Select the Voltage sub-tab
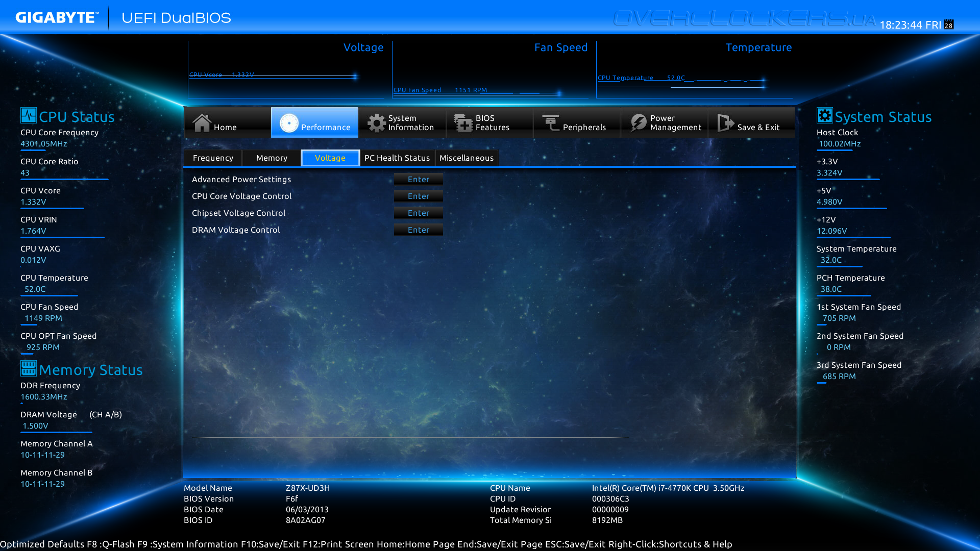980x551 pixels. click(x=330, y=158)
